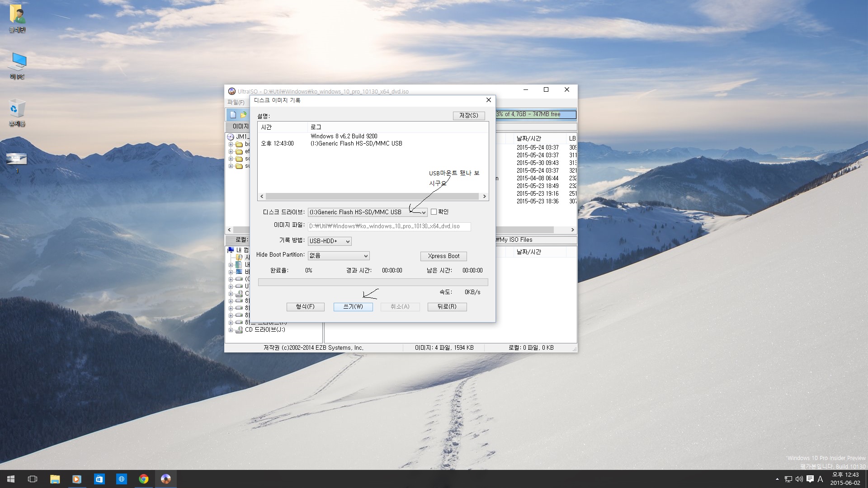Launch Google Chrome from the taskbar
Viewport: 868px width, 488px height.
pos(143,479)
